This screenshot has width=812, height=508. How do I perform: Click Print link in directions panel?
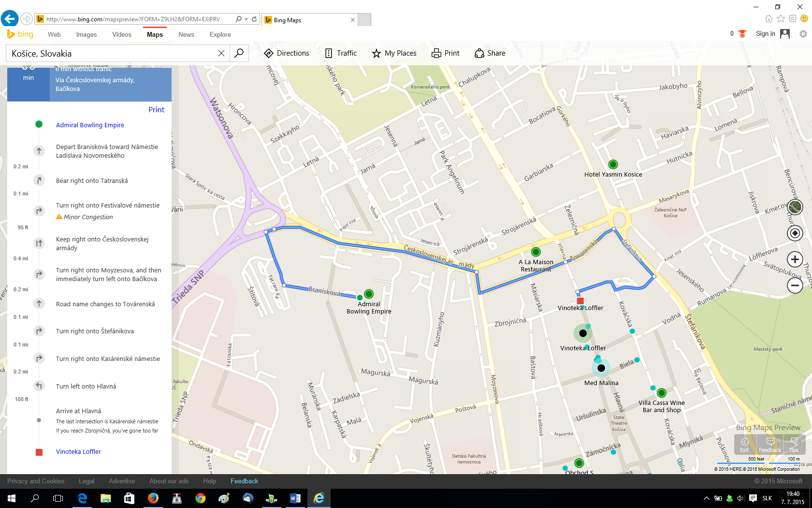pos(156,110)
